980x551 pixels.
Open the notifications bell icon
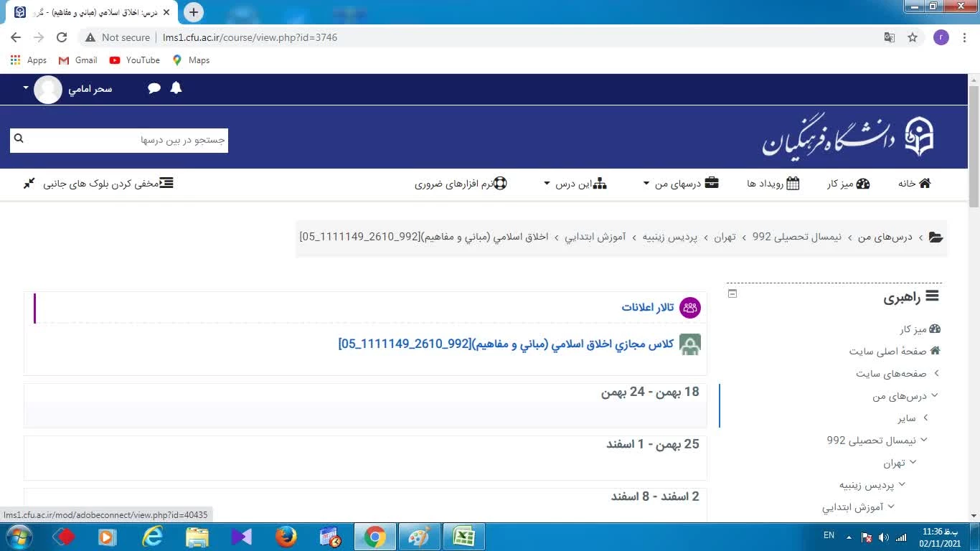click(x=176, y=88)
